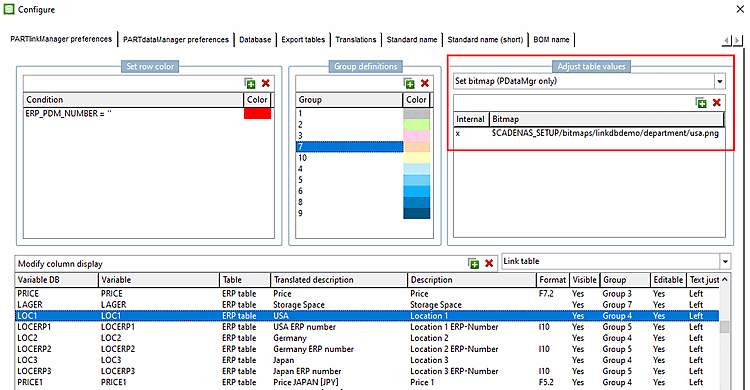750x390 pixels.
Task: Click red color swatch for ERP_PDM_NUMBER condition
Action: [x=257, y=113]
